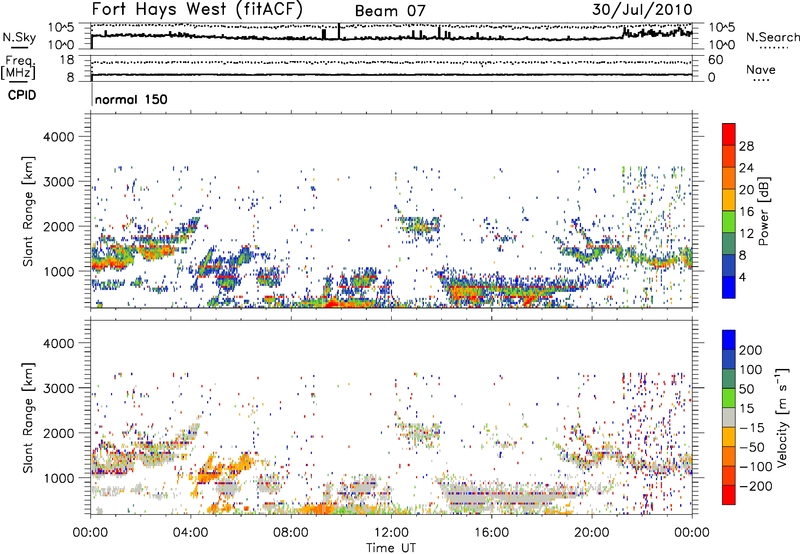Click the noise spike near 10:00 in N.Sky plot

click(x=339, y=31)
